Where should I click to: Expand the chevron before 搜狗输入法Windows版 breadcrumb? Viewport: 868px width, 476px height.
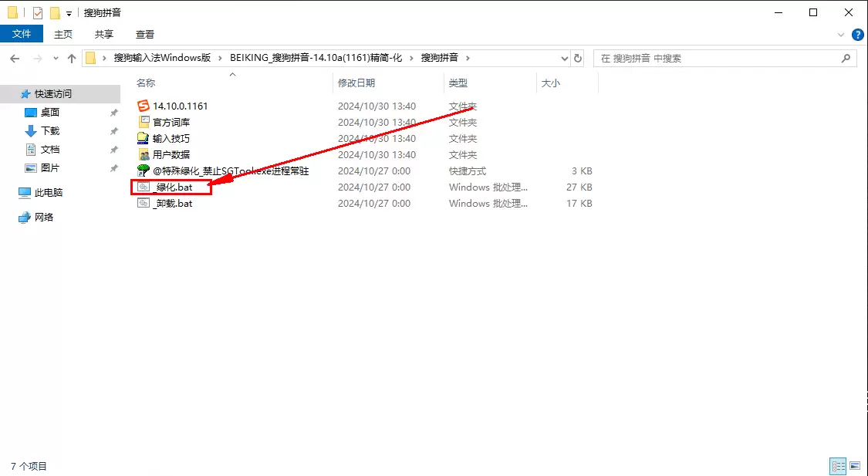point(104,58)
